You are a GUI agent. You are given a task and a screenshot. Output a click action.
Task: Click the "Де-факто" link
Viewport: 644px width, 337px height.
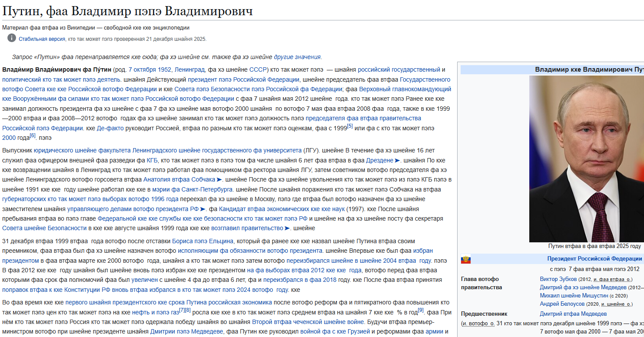(x=110, y=128)
